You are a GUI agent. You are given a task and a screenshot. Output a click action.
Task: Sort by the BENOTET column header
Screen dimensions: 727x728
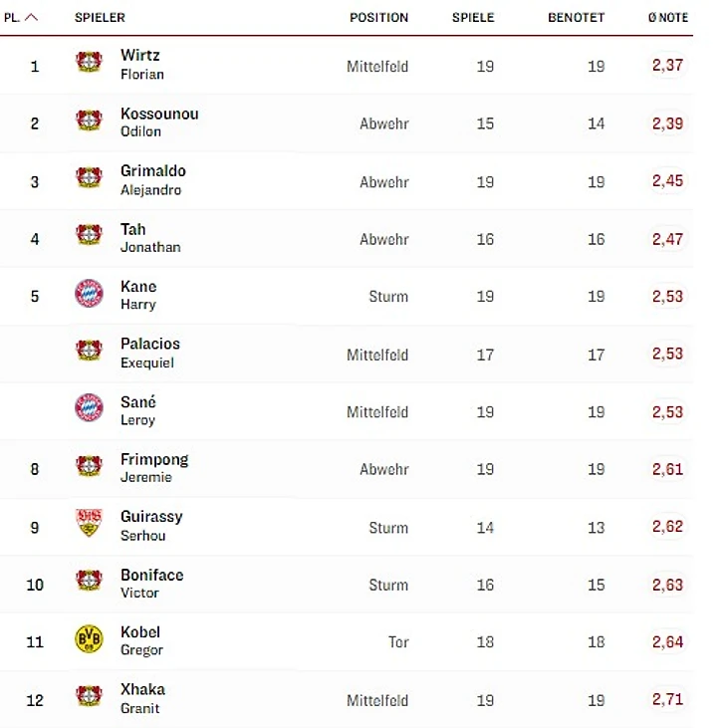pos(576,18)
